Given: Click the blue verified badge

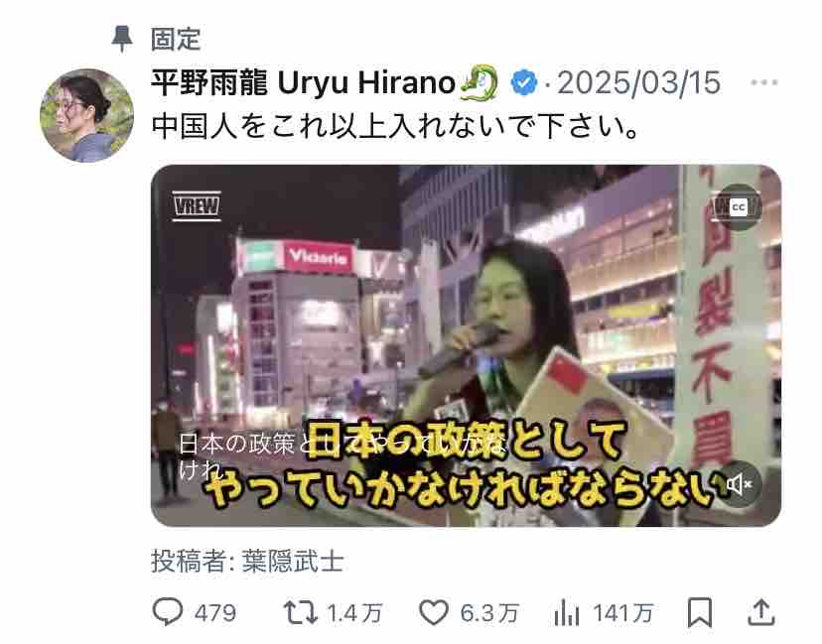Looking at the screenshot, I should click(x=524, y=82).
